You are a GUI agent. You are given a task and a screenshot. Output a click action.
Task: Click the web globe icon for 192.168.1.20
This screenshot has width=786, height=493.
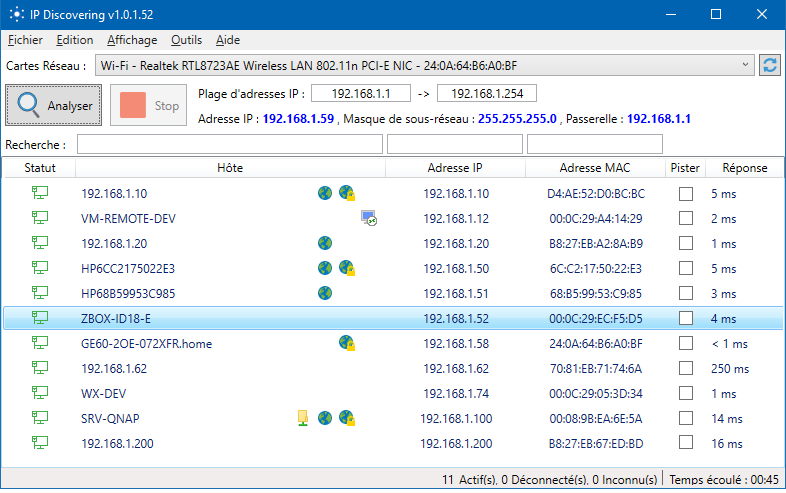325,243
